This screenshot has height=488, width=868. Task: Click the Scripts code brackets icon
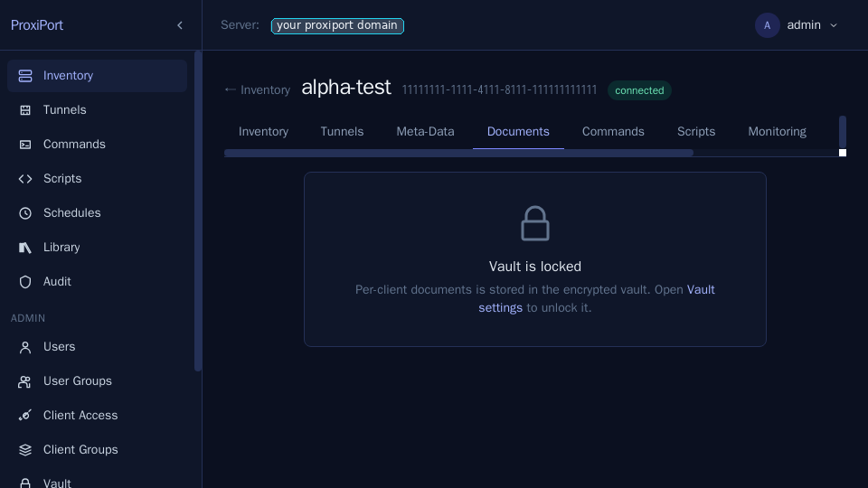(25, 179)
